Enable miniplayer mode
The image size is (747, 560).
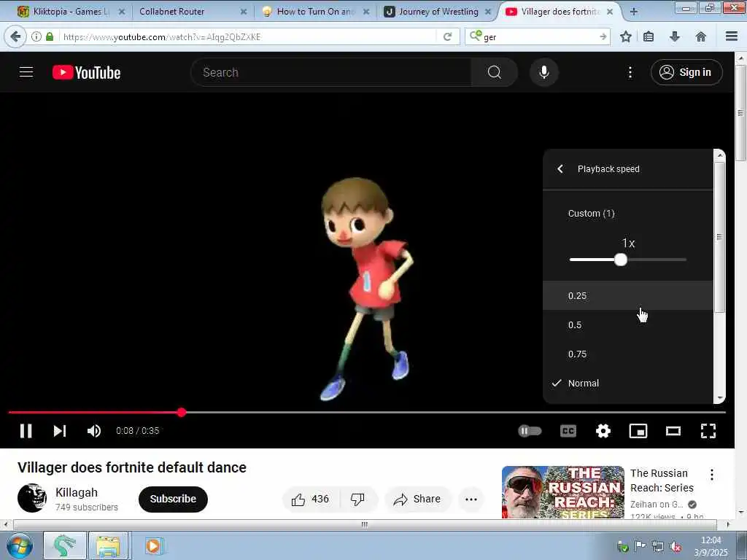[x=638, y=431]
